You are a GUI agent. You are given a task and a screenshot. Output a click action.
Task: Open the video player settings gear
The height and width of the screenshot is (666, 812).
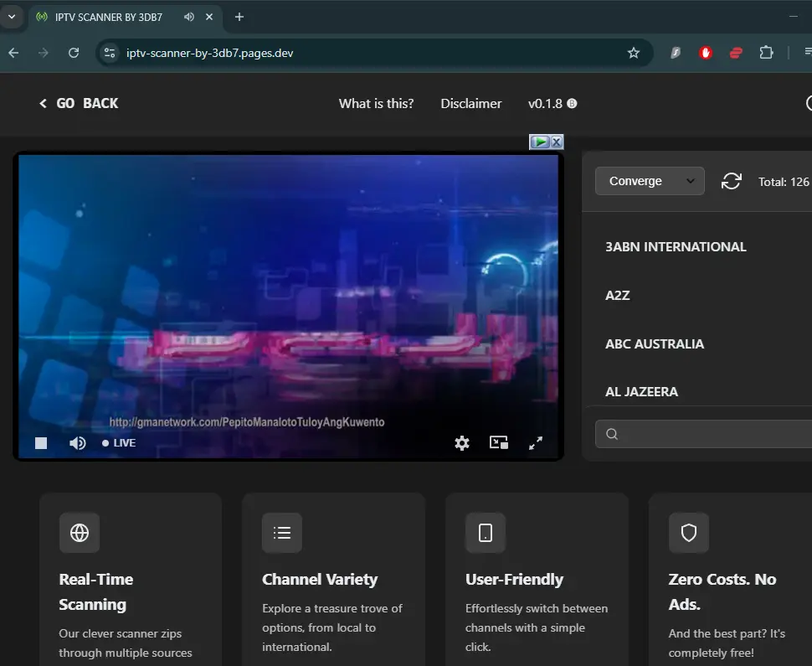click(x=462, y=443)
